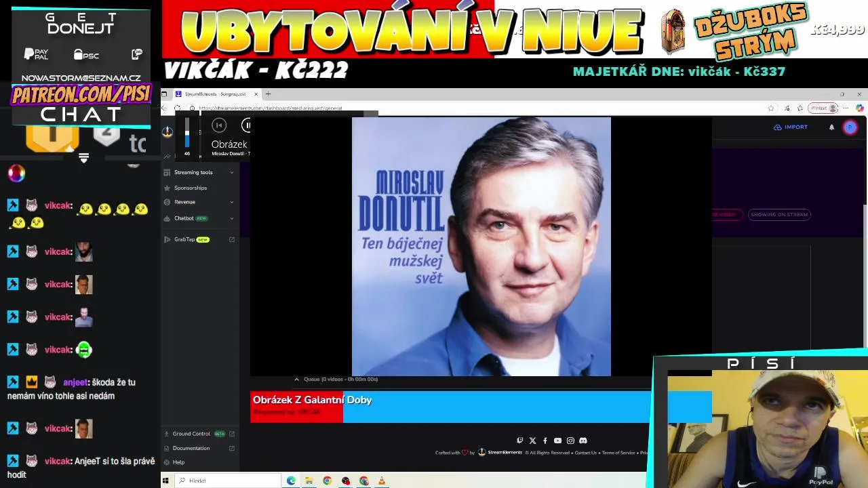Click the StreamElements rocket logo
868x488 pixels.
167,131
